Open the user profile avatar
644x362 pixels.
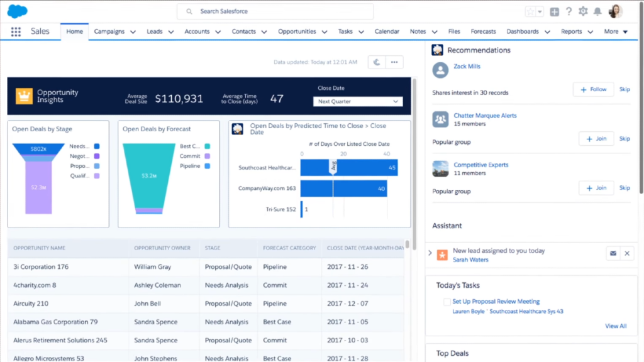[615, 11]
